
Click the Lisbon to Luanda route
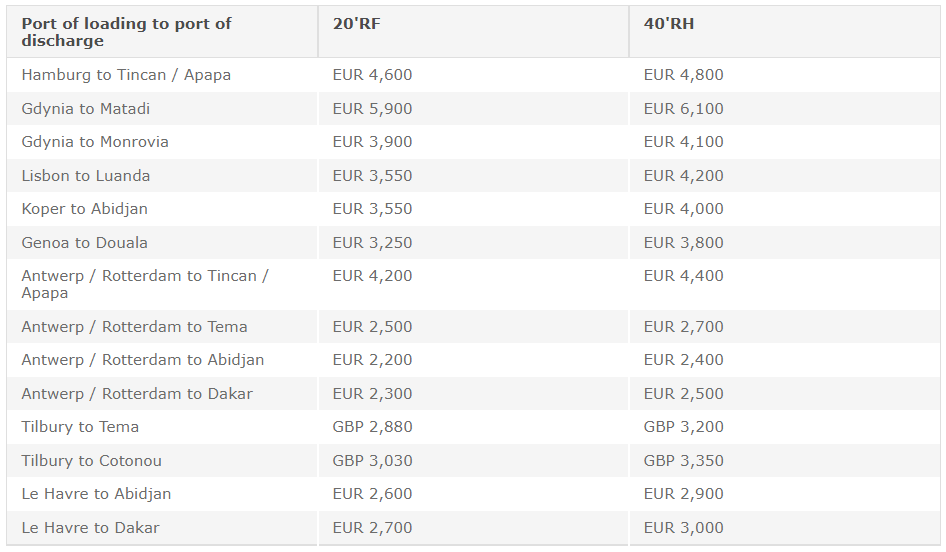[86, 176]
